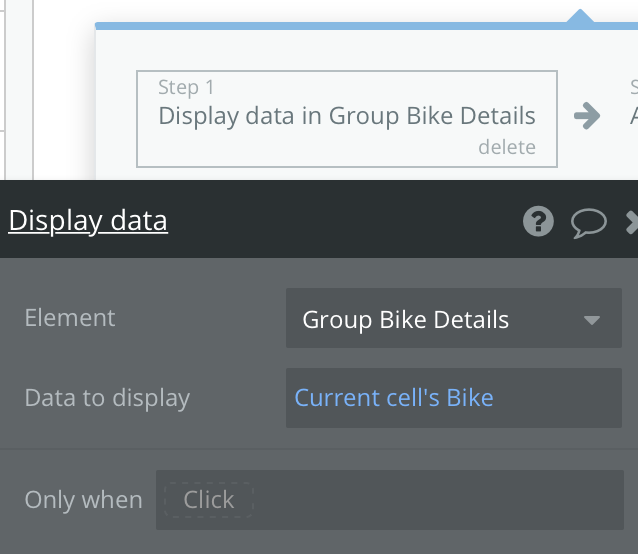
Task: Click the Element dropdown caret arrow
Action: [x=591, y=321]
